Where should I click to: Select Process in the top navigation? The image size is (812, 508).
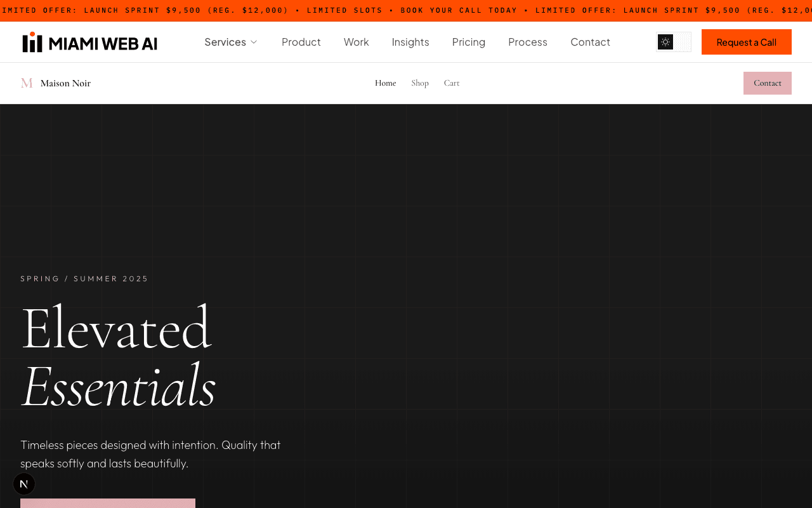(527, 43)
